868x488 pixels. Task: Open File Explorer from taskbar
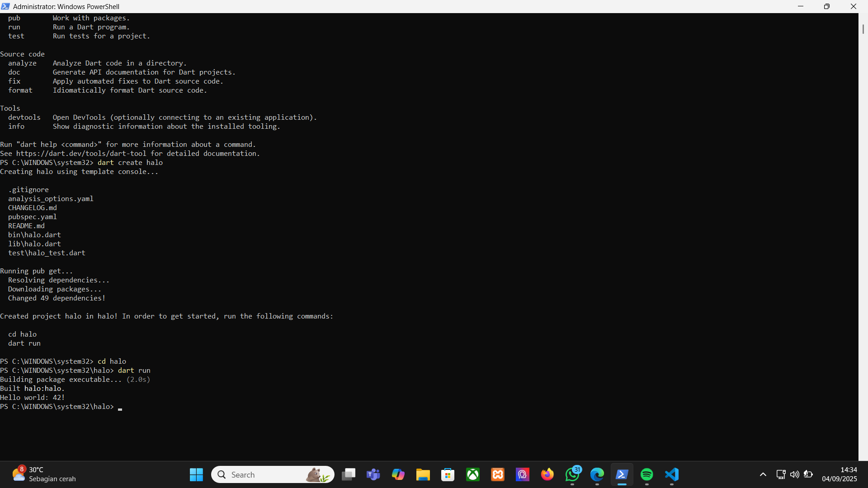pyautogui.click(x=423, y=474)
